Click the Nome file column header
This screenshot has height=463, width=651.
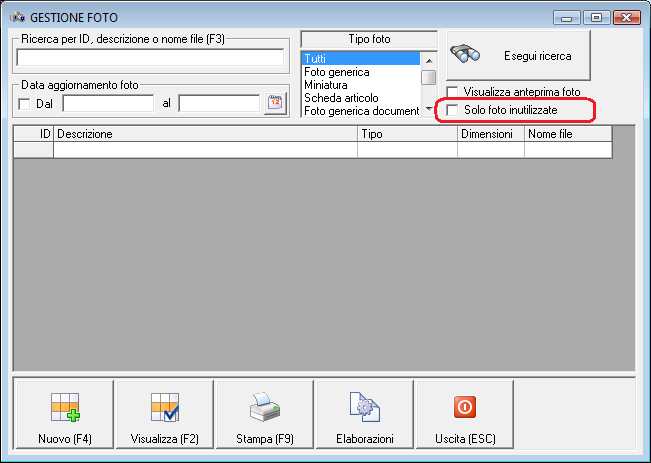coord(568,134)
